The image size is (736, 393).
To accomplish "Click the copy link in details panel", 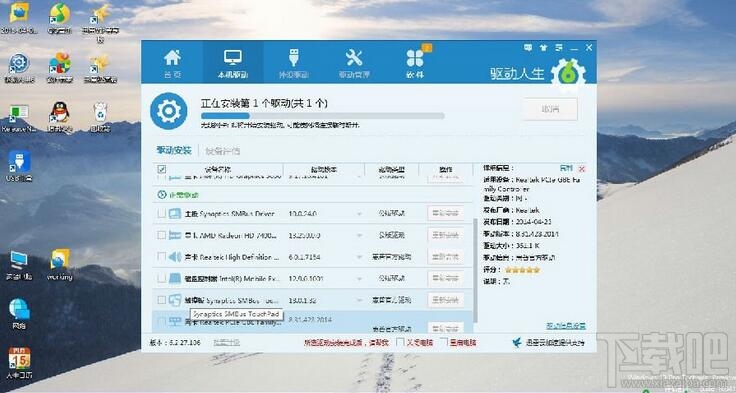I will coord(566,168).
